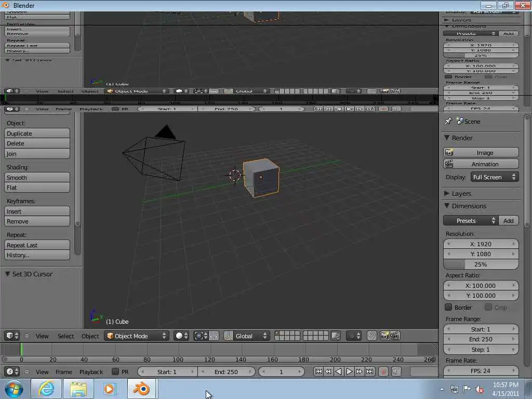This screenshot has height=399, width=532.
Task: Play animation in reverse in the large timeline controls
Action: coord(339,371)
